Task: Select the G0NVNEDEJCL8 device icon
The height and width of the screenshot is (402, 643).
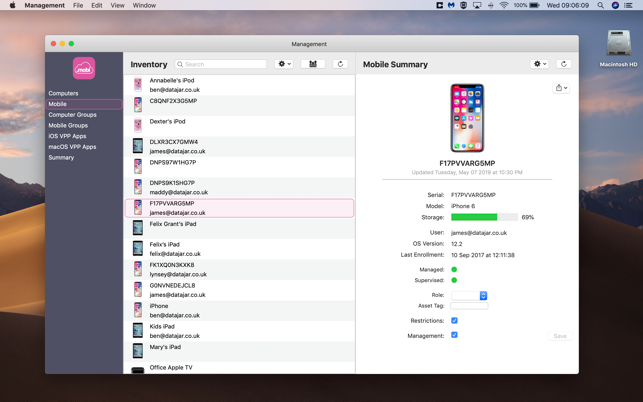Action: tap(138, 290)
